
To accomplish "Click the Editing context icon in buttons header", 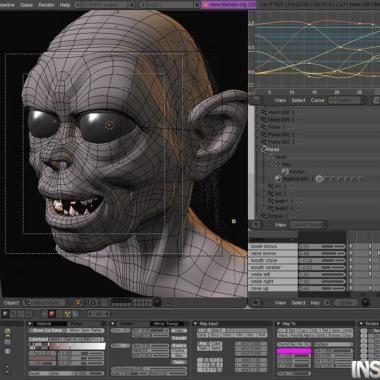I will pos(21,314).
